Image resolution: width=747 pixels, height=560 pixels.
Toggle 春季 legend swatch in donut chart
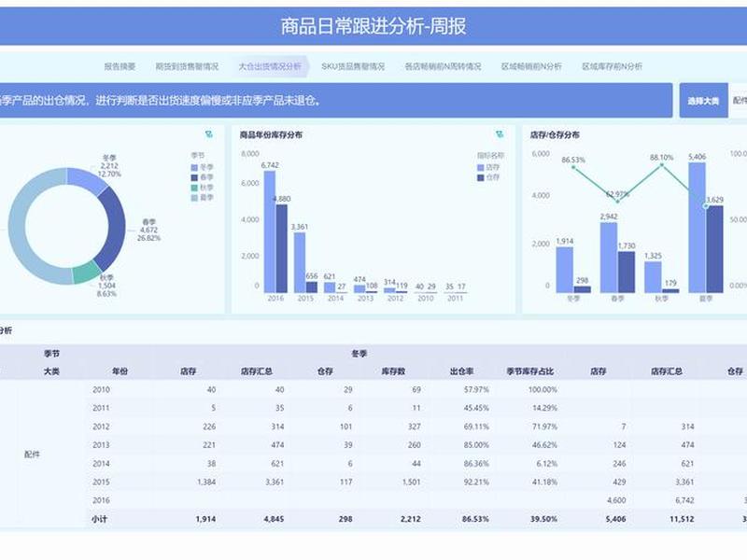pos(194,177)
